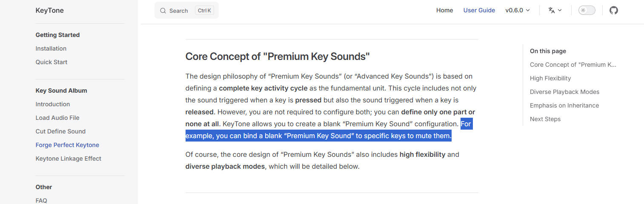Click the Search input box
The image size is (644, 204).
tap(186, 11)
